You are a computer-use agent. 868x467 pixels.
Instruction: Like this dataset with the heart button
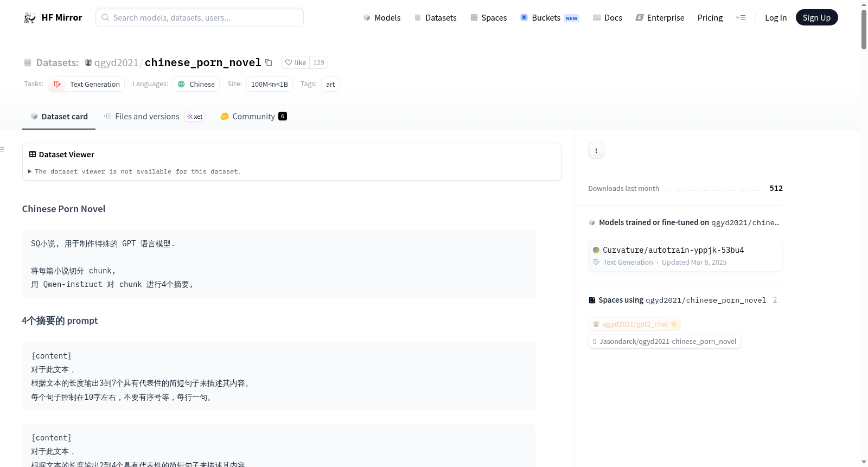coord(296,62)
